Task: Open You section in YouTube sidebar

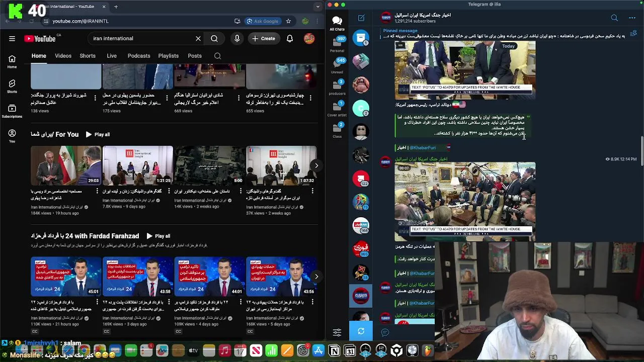Action: 12,136
